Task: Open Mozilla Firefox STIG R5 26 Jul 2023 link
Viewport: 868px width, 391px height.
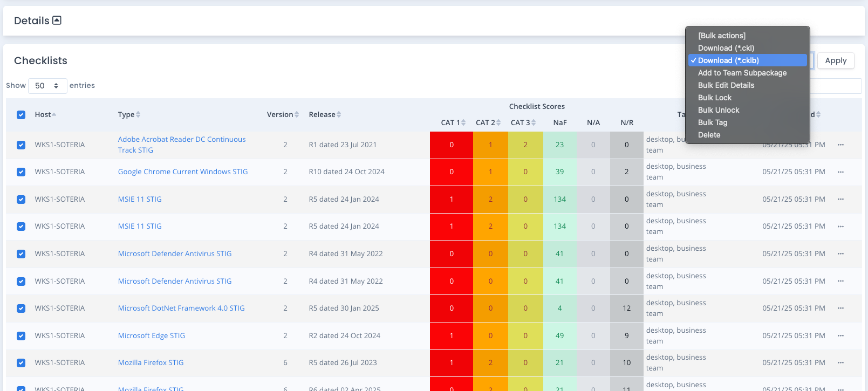Action: [x=151, y=362]
